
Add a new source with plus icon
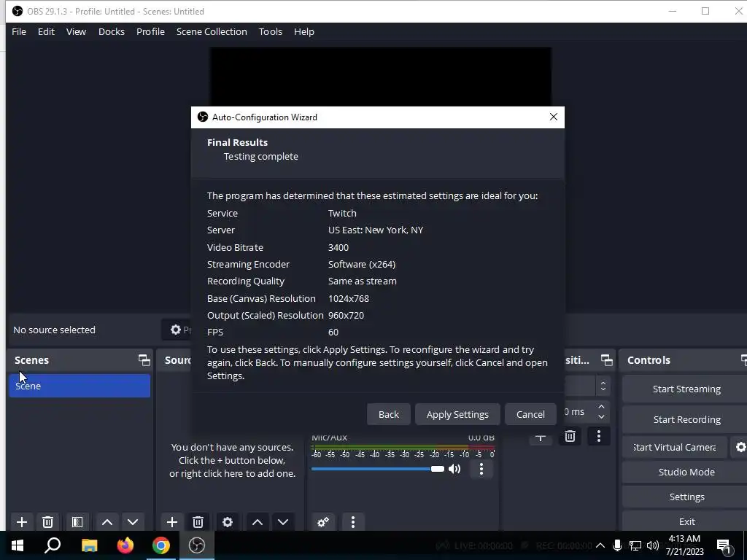point(172,522)
